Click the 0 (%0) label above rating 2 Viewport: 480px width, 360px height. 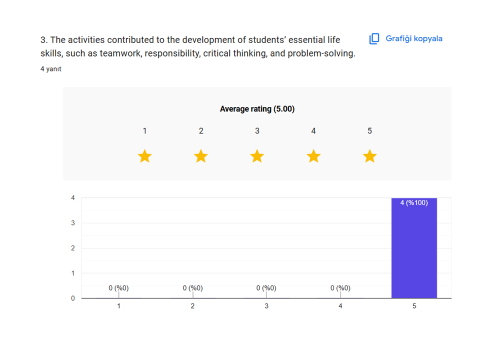click(x=193, y=288)
